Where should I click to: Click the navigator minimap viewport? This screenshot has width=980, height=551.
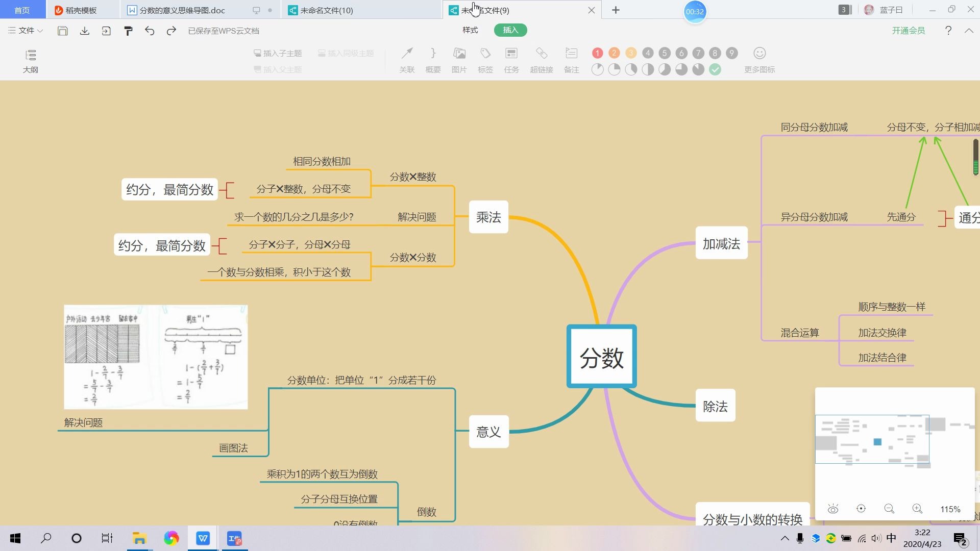pos(872,439)
